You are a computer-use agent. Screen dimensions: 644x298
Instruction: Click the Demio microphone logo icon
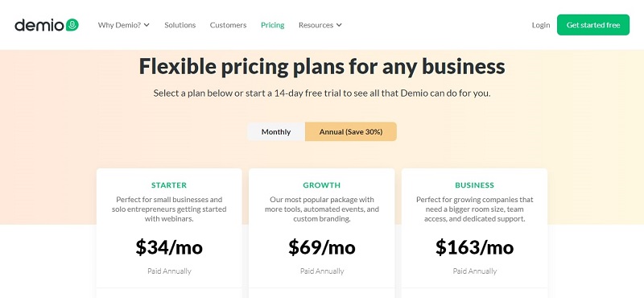[72, 25]
